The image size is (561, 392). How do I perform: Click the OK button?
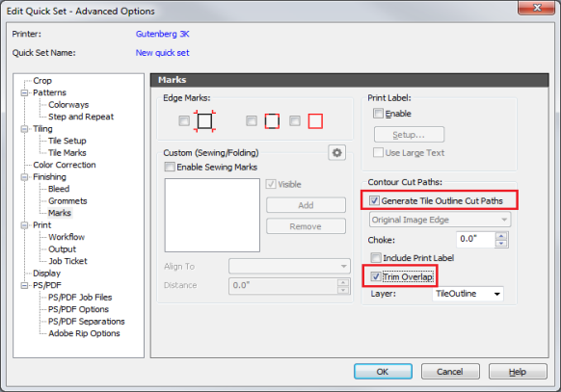(383, 372)
